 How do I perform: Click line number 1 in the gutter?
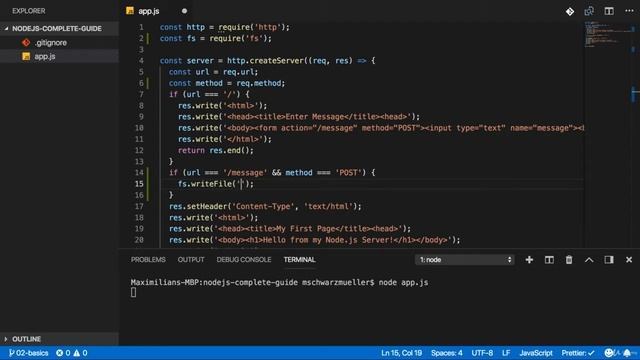click(x=141, y=27)
